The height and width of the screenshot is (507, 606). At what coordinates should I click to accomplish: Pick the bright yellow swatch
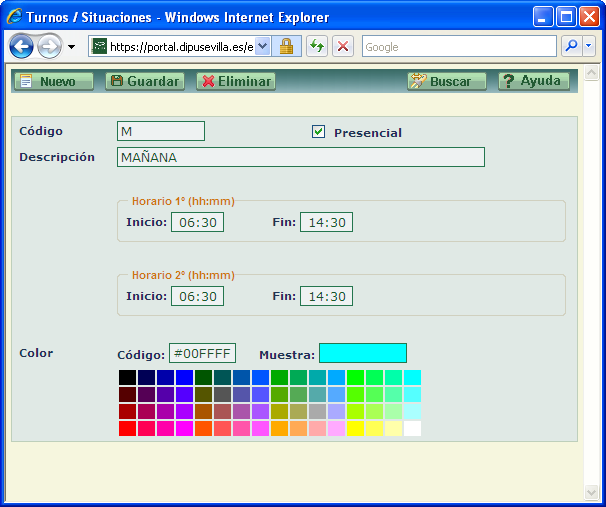pos(356,429)
